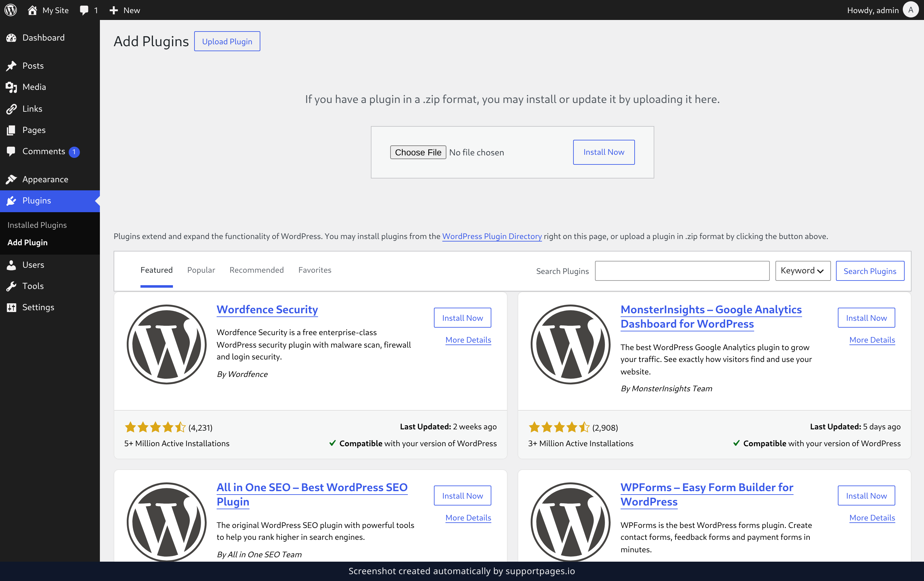Click the Comments sidebar speech bubble icon
924x581 pixels.
12,151
